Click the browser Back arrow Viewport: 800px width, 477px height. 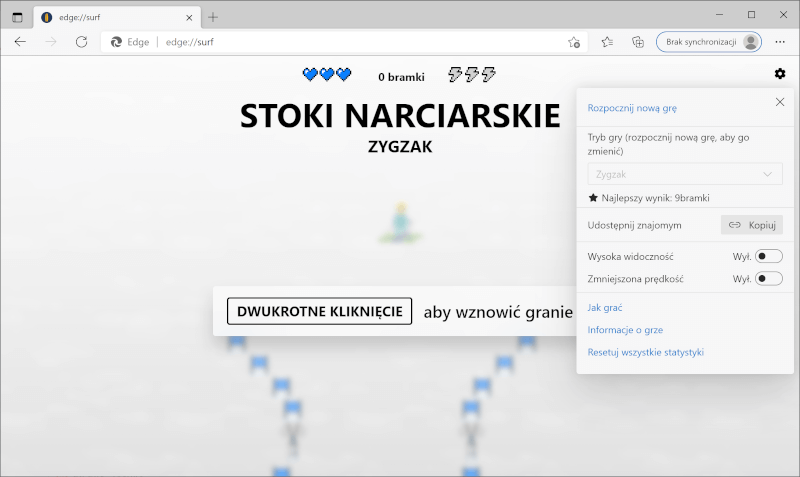point(20,42)
